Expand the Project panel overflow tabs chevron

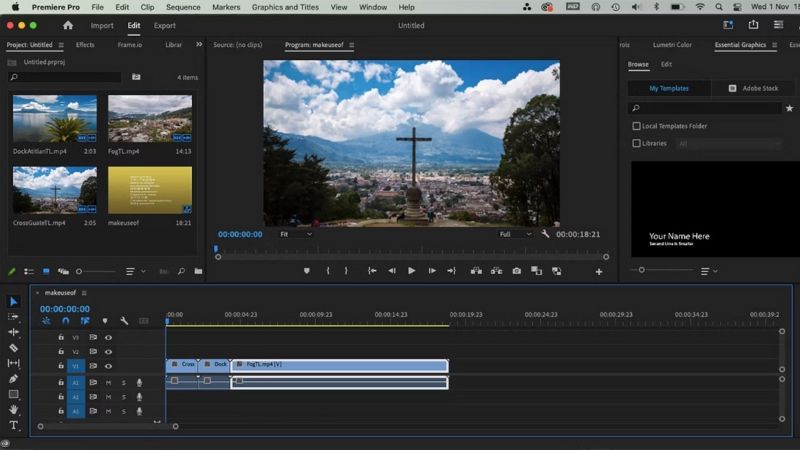(x=199, y=45)
